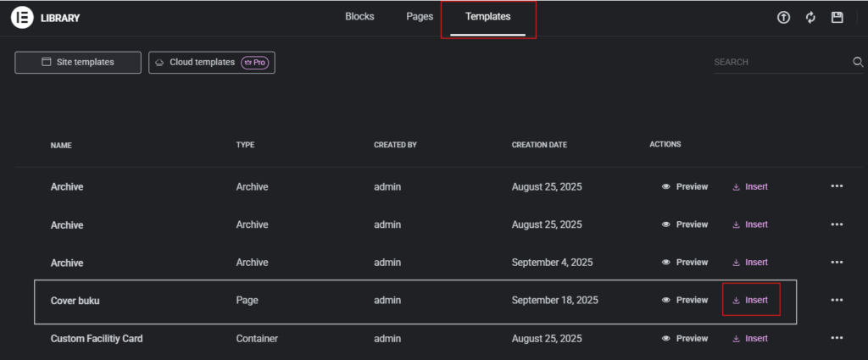Click the Elementor logo icon

click(x=22, y=17)
